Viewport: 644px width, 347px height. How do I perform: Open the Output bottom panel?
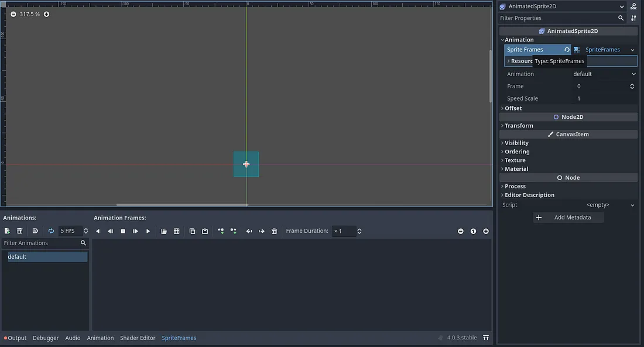coord(15,338)
